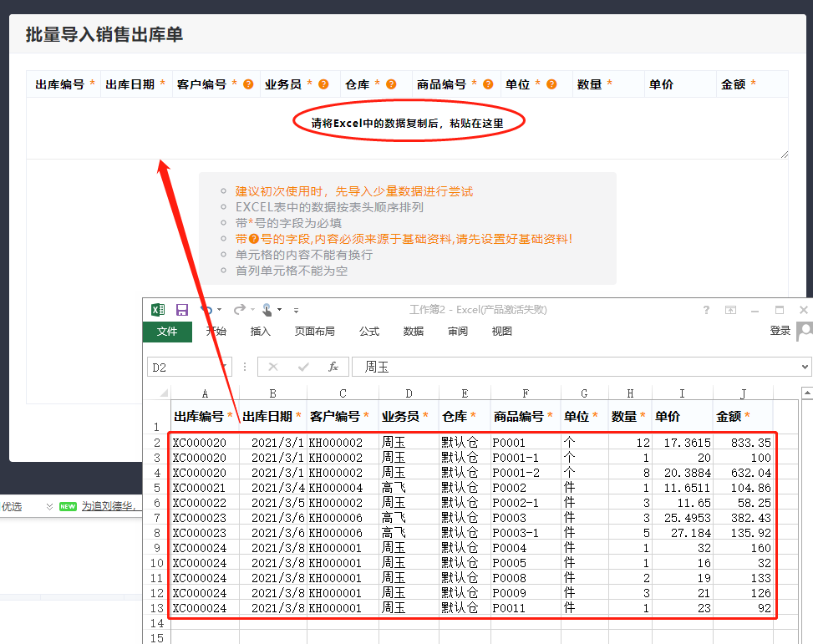Viewport: 813px width, 644px height.
Task: Open the 为追刘德华 news link
Action: tap(108, 506)
